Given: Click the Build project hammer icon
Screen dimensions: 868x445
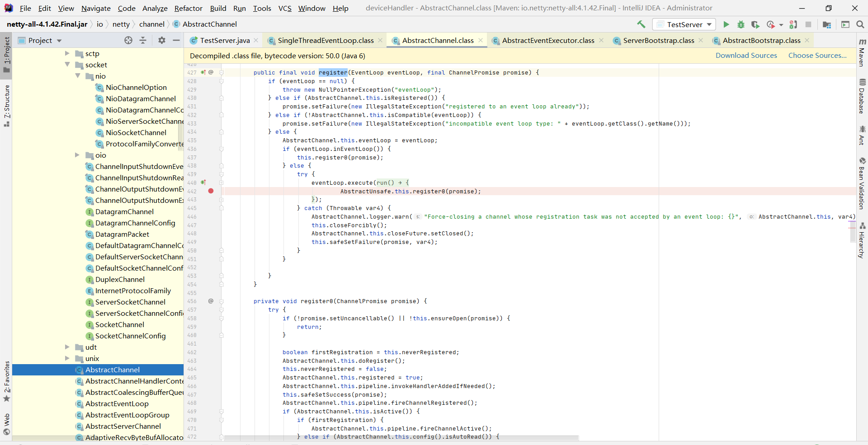Looking at the screenshot, I should click(x=641, y=24).
